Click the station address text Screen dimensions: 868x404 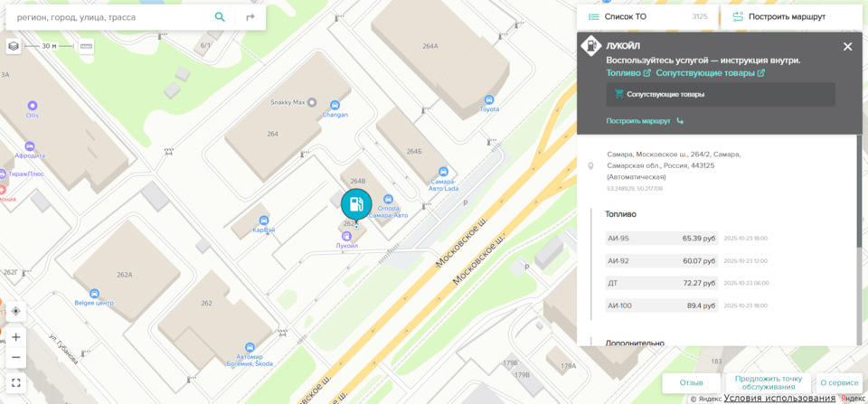(674, 165)
